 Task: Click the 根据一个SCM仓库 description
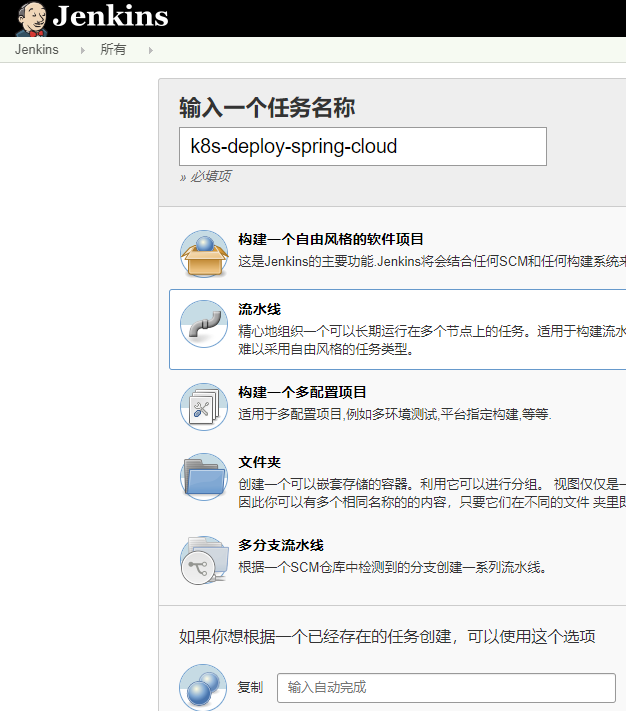(x=393, y=567)
